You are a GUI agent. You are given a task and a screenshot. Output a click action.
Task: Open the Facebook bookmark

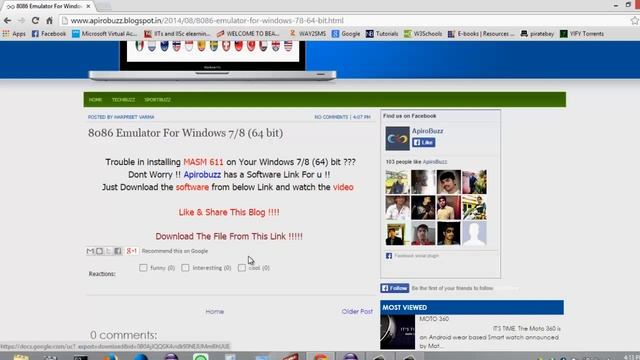pyautogui.click(x=49, y=34)
